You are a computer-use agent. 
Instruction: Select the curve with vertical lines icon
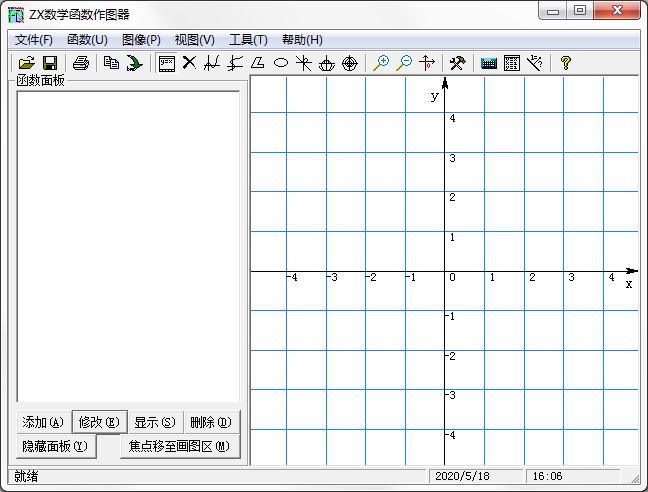212,63
